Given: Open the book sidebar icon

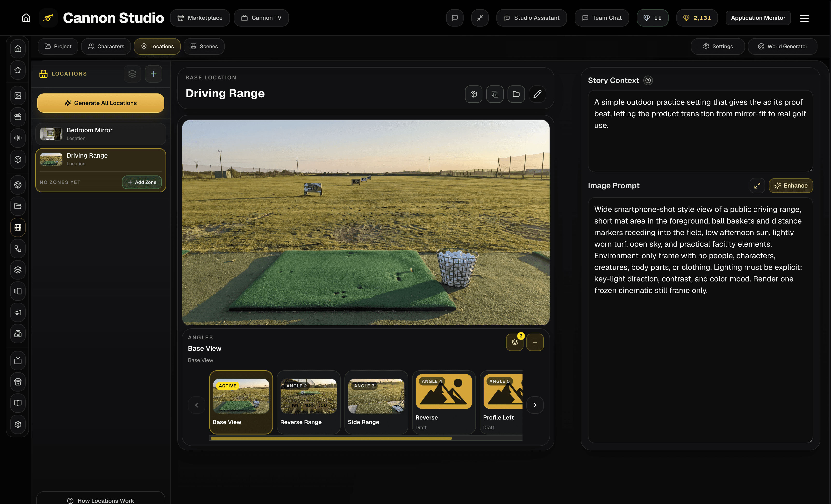Looking at the screenshot, I should (18, 403).
